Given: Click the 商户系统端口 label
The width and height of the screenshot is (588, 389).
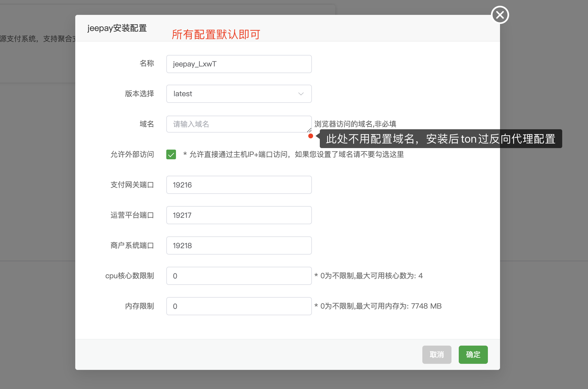Looking at the screenshot, I should pos(132,245).
